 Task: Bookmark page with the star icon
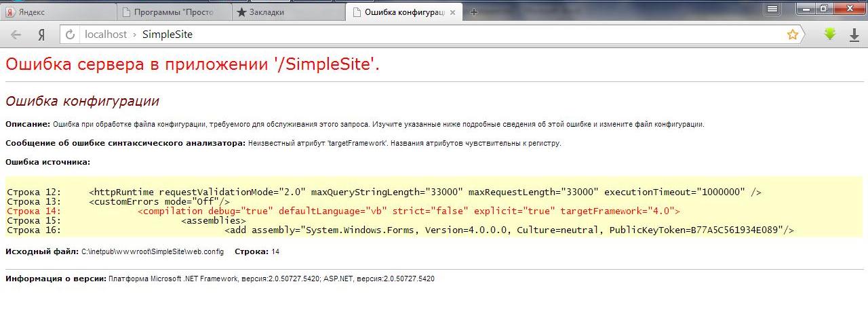click(x=792, y=35)
